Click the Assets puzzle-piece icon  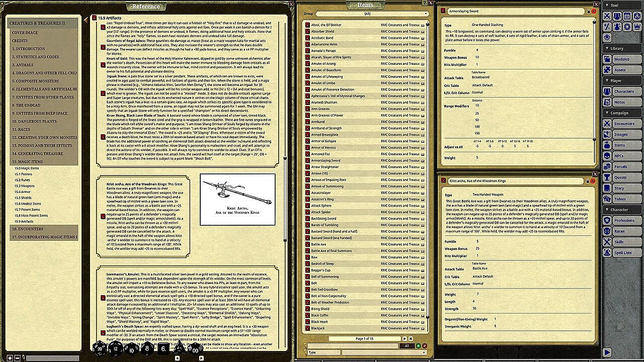pos(607,70)
